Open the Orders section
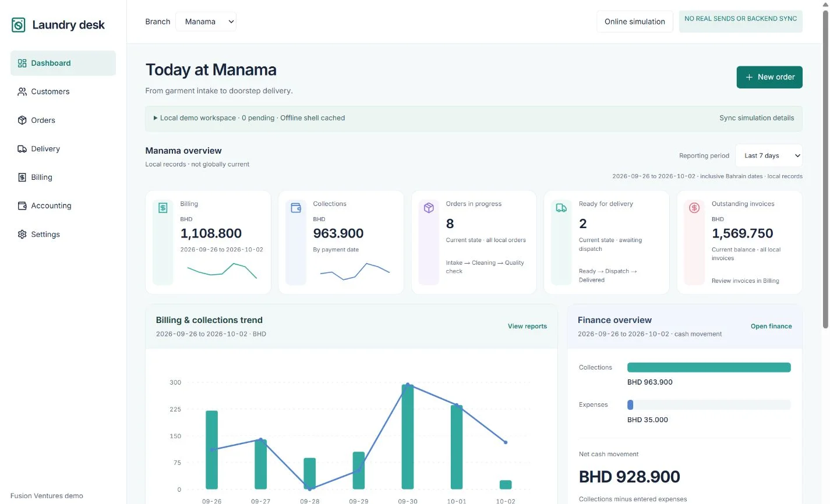Image resolution: width=830 pixels, height=504 pixels. click(63, 120)
